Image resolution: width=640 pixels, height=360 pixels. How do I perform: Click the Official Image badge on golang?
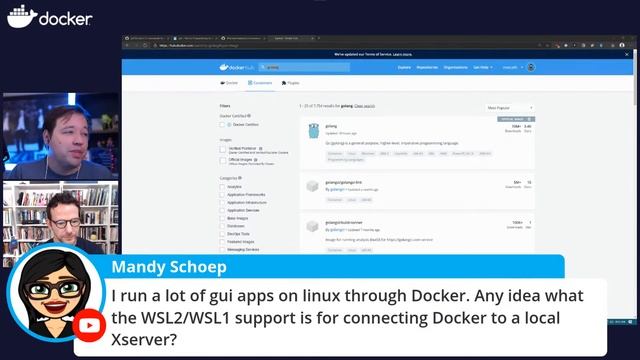(516, 119)
